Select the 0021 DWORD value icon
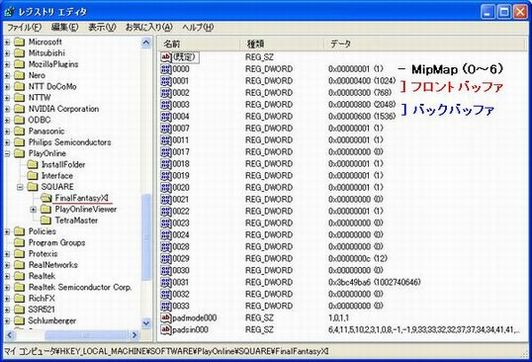 tap(166, 199)
